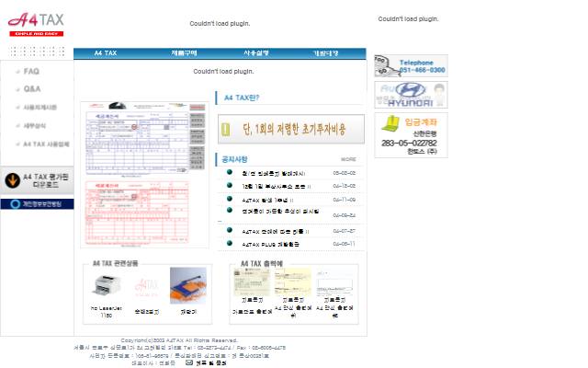Open the sidebar link directly below Q&A
Viewport: 588px width, 368px height.
point(40,108)
